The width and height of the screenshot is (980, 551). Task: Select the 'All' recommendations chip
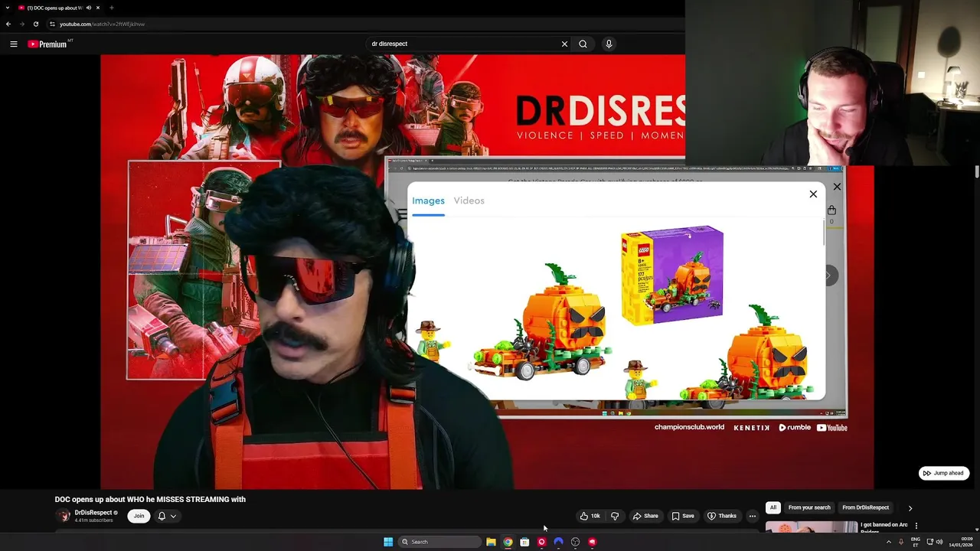click(773, 507)
